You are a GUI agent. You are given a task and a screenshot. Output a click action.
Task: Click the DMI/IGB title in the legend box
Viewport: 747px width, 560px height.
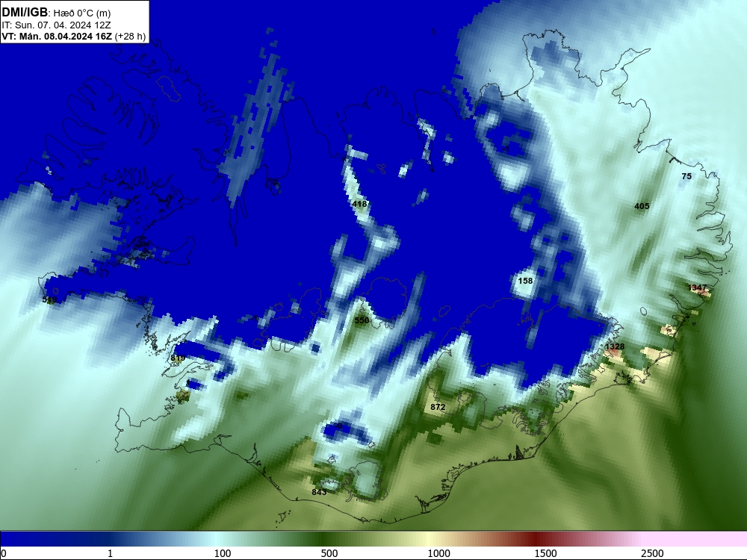point(25,13)
